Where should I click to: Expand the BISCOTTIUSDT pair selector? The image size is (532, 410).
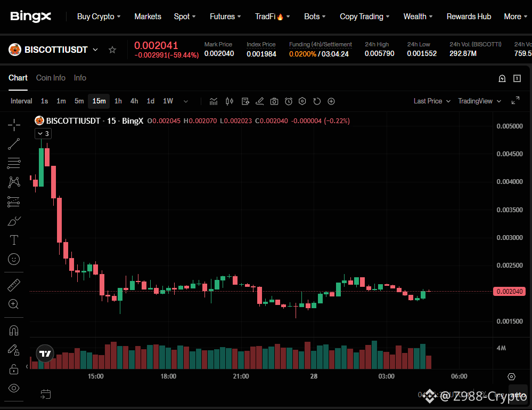95,50
